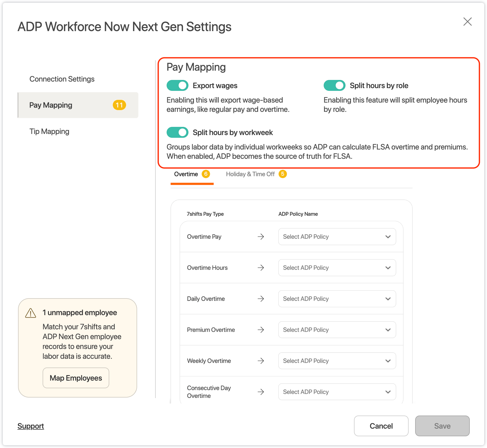The image size is (487, 448).
Task: Toggle Split hours by workweek off
Action: tap(178, 133)
